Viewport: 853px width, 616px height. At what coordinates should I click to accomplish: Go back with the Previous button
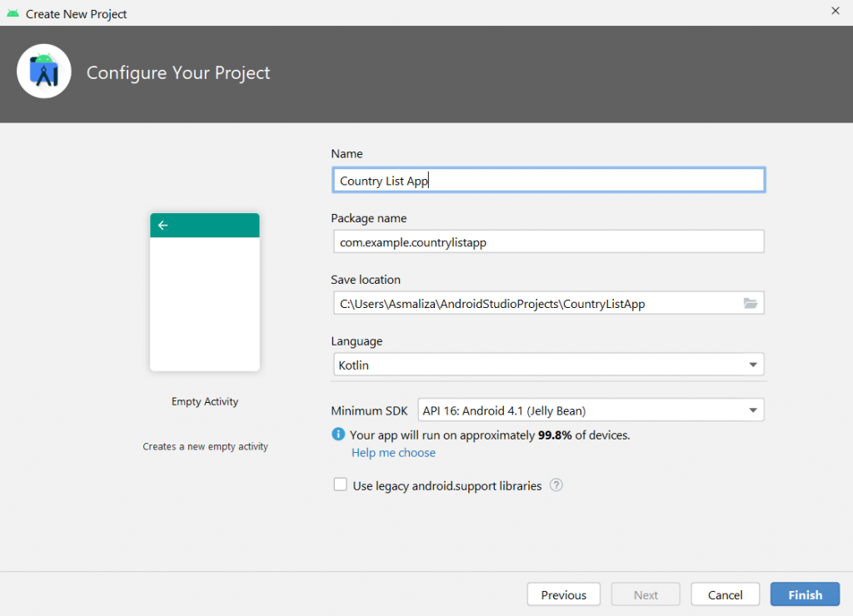click(x=563, y=594)
